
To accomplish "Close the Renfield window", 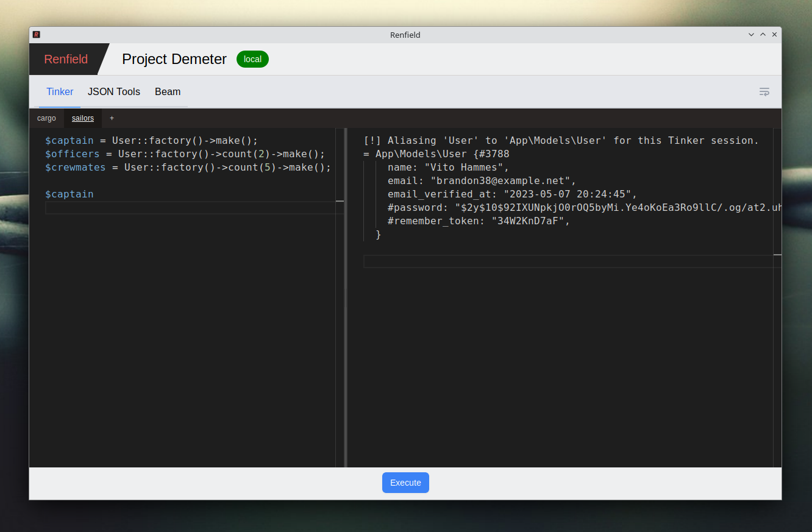I will click(x=774, y=35).
